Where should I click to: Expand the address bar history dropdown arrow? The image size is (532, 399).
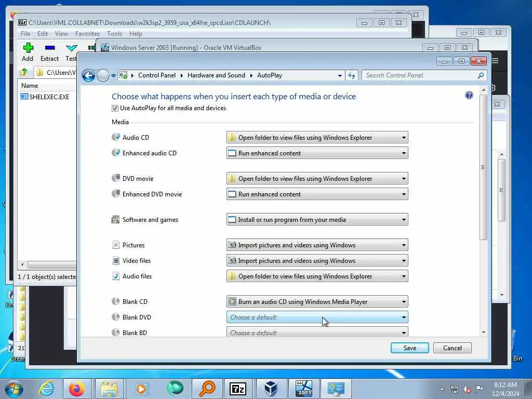click(x=340, y=76)
